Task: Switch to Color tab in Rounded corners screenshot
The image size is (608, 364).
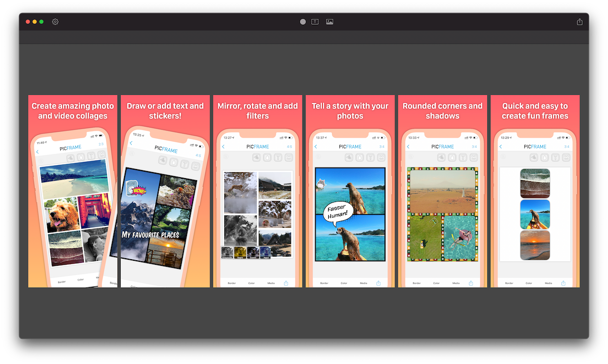Action: tap(436, 283)
